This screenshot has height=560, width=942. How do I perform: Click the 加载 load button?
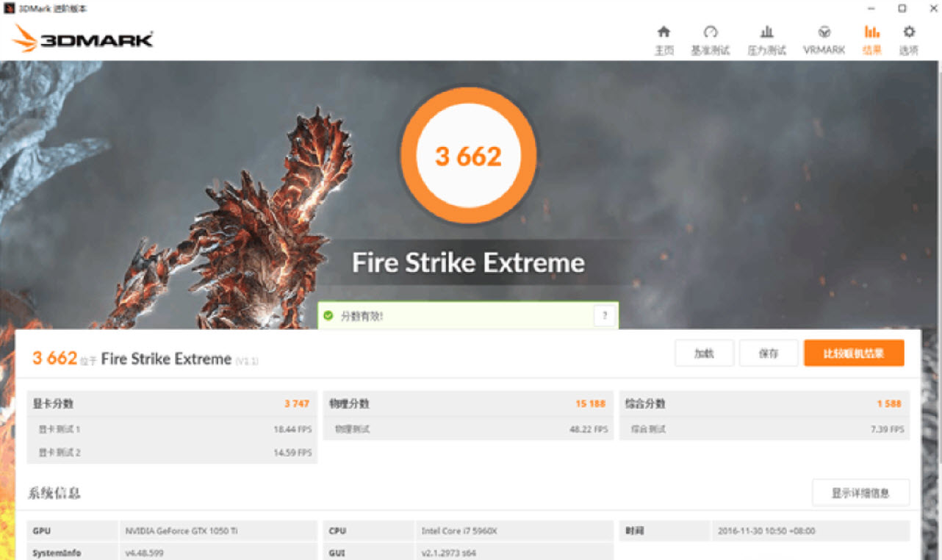point(704,353)
